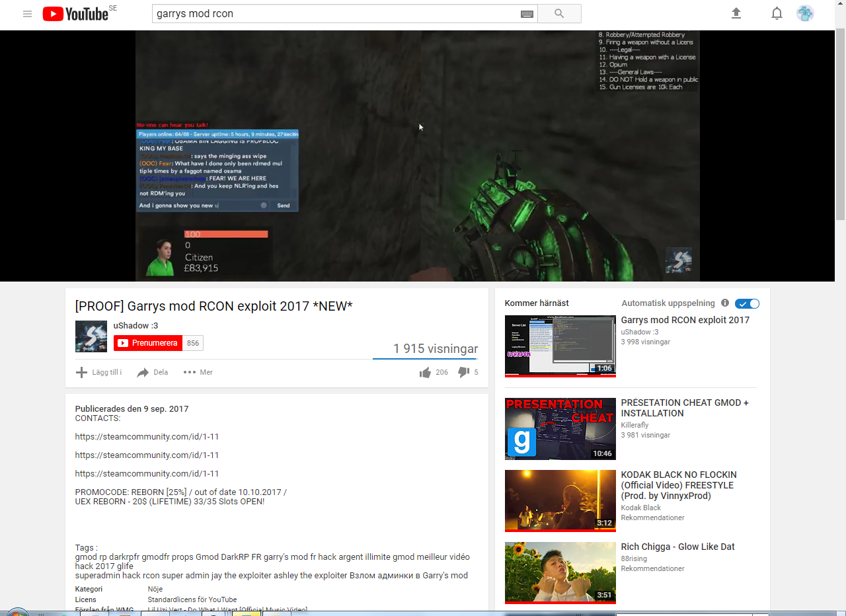Open the Mer options menu
The width and height of the screenshot is (846, 616).
(198, 372)
